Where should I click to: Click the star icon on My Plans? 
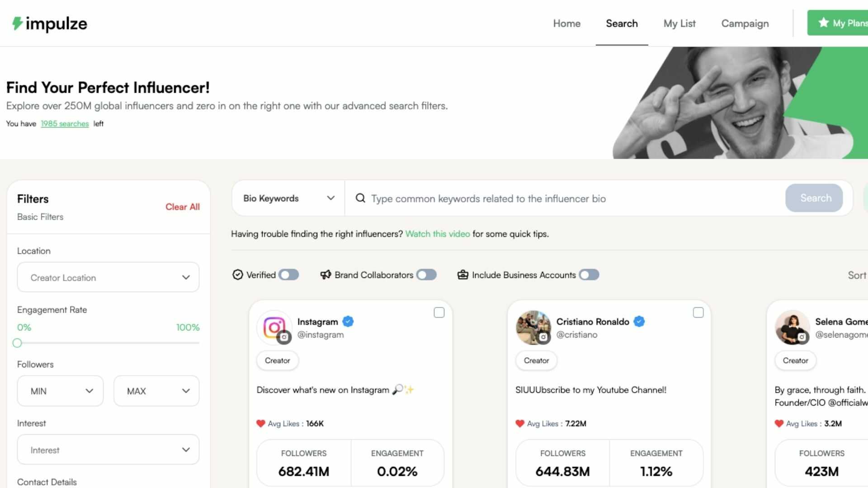(x=824, y=23)
